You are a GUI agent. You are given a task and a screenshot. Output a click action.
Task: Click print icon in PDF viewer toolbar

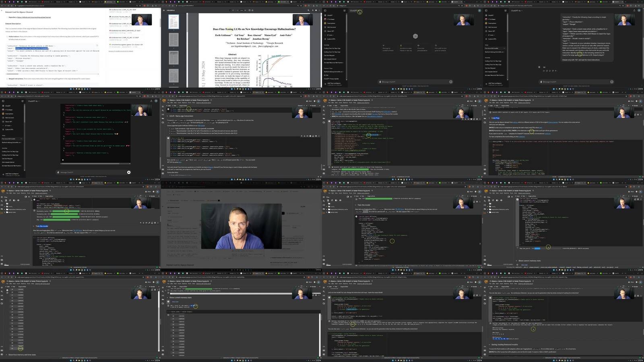coord(316,10)
